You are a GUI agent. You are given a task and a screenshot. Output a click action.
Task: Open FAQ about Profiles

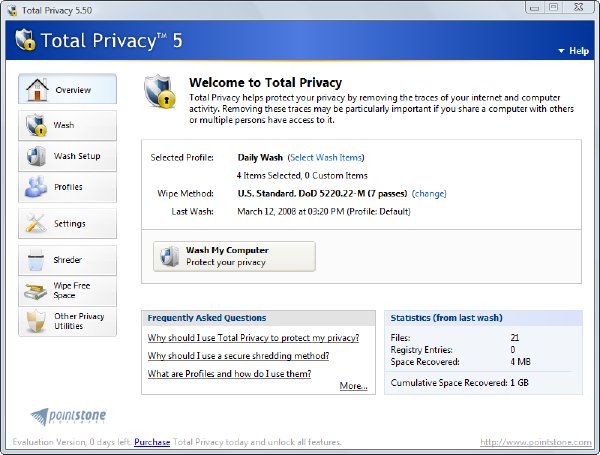tap(230, 374)
